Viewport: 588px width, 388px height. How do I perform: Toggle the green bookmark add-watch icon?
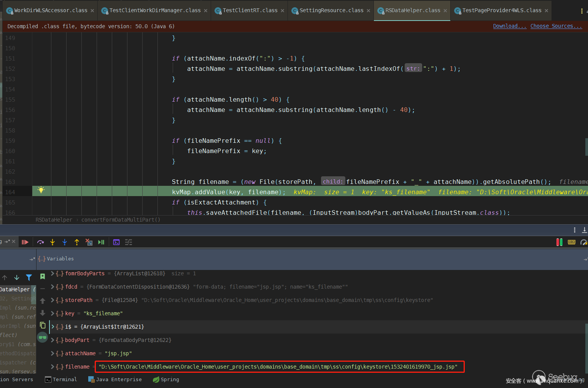point(43,276)
